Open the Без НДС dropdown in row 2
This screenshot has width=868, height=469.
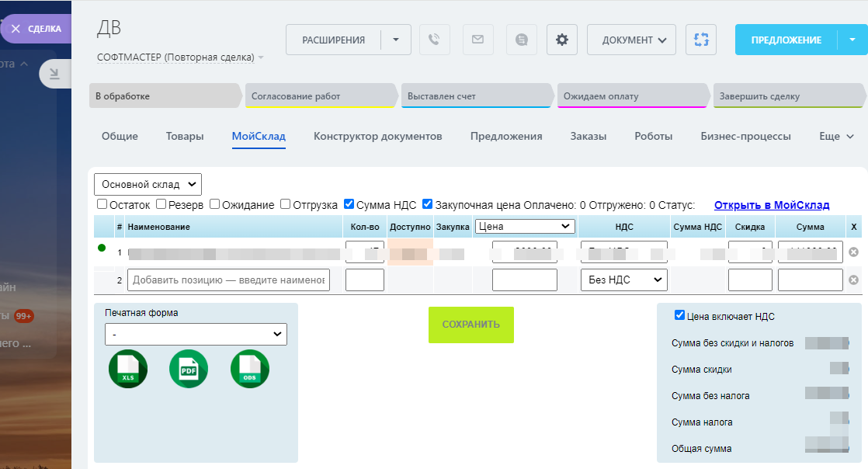[623, 280]
